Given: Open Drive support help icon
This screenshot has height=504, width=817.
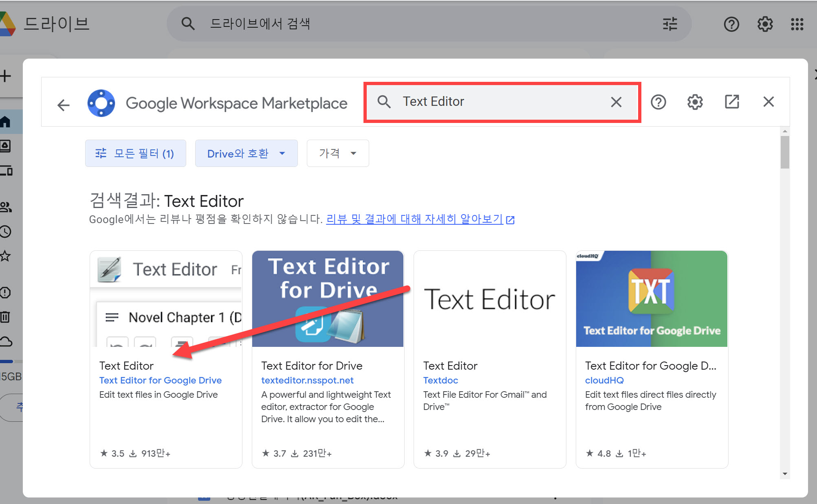Looking at the screenshot, I should pos(731,24).
